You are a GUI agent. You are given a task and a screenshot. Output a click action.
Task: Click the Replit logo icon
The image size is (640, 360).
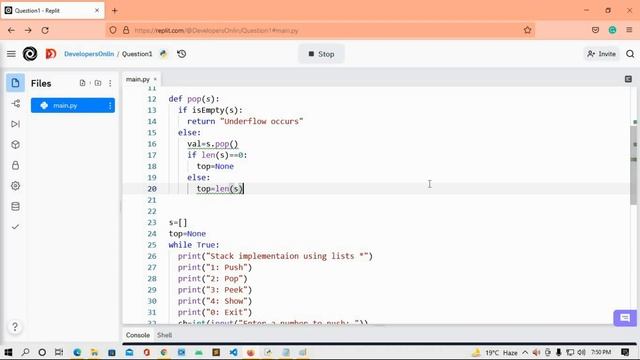point(30,54)
